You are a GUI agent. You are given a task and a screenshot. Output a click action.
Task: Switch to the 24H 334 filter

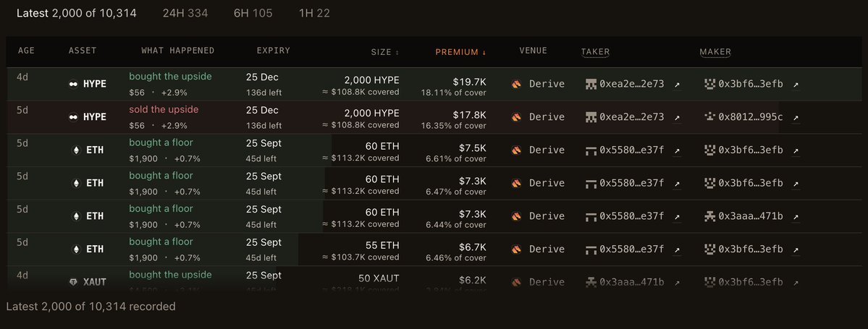click(x=185, y=13)
